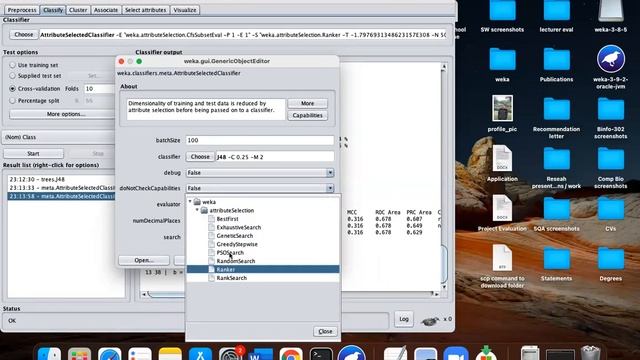Open the Reminders app in the dock
This screenshot has height=360, width=640.
point(140,354)
